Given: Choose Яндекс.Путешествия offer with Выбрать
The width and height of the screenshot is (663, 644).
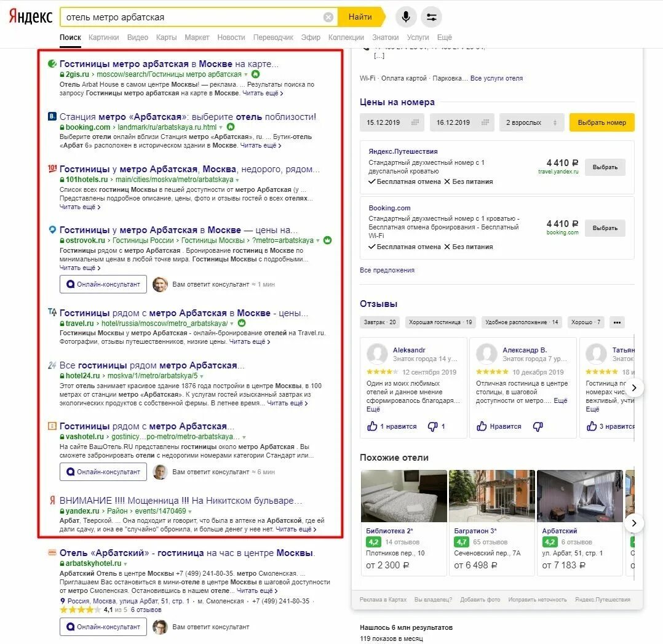Looking at the screenshot, I should click(x=605, y=167).
